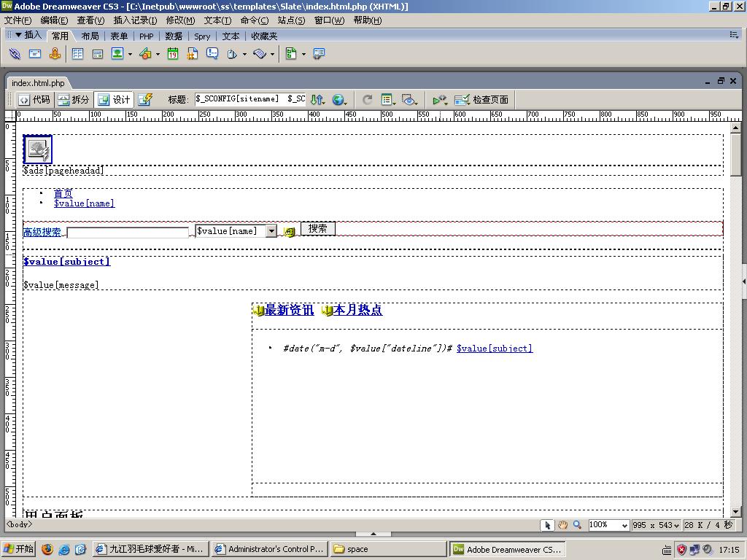
Task: Open the View options icon
Action: [x=388, y=99]
